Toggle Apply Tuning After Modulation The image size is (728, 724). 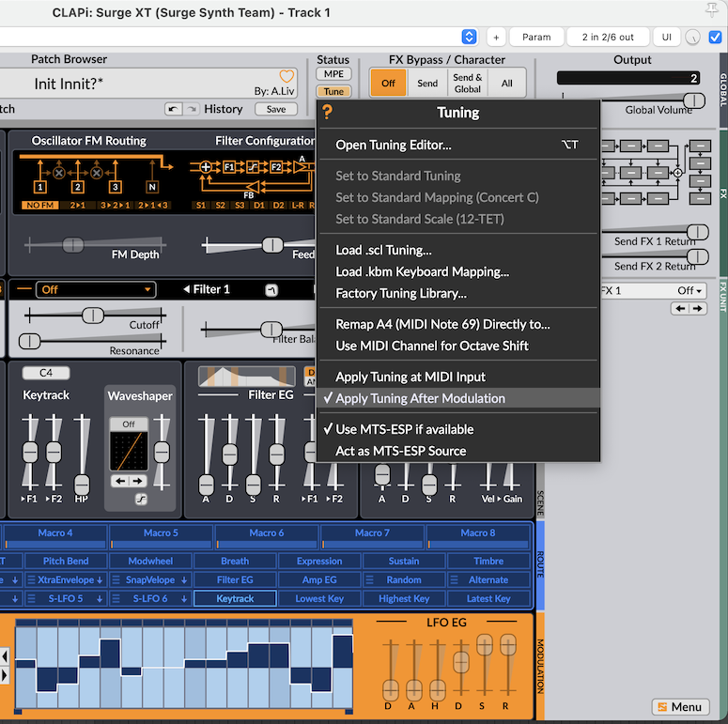pos(458,398)
